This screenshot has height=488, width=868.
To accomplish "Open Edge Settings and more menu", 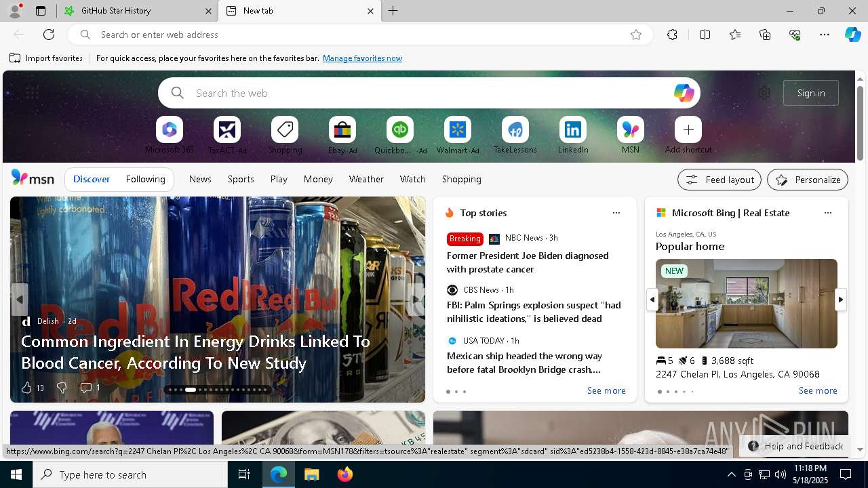I will 824,35.
